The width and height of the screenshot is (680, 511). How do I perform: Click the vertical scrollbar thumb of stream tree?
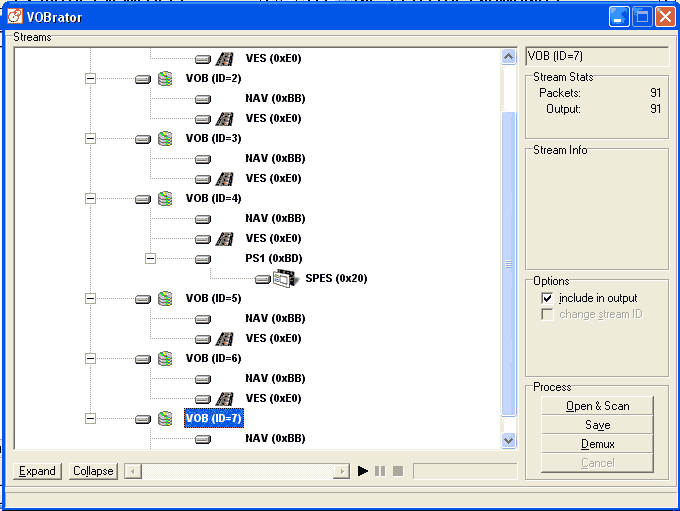click(x=508, y=264)
